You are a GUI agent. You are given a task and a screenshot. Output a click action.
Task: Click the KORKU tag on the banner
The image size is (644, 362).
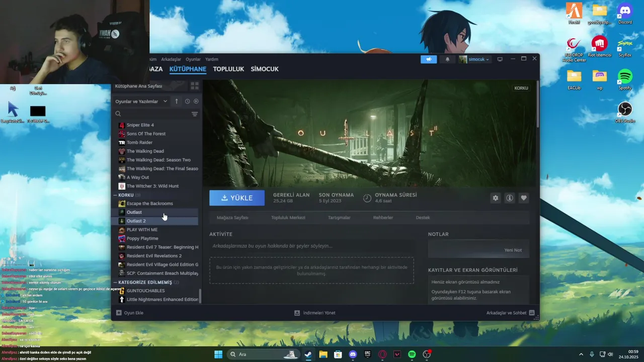tap(521, 88)
